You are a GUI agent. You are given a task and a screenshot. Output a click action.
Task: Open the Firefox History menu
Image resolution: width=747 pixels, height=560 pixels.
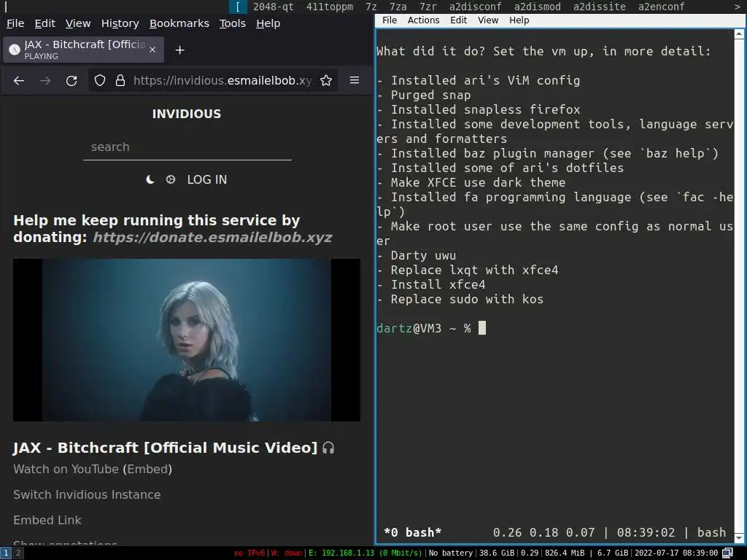click(120, 23)
